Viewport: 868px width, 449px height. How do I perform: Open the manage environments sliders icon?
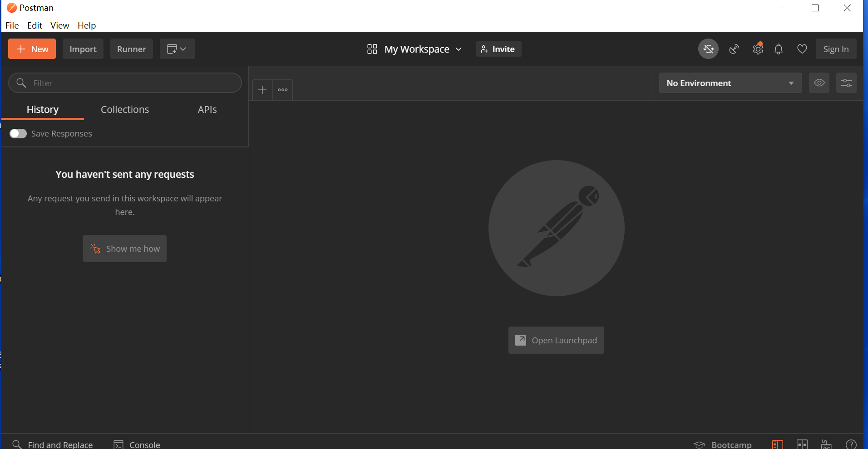(846, 83)
